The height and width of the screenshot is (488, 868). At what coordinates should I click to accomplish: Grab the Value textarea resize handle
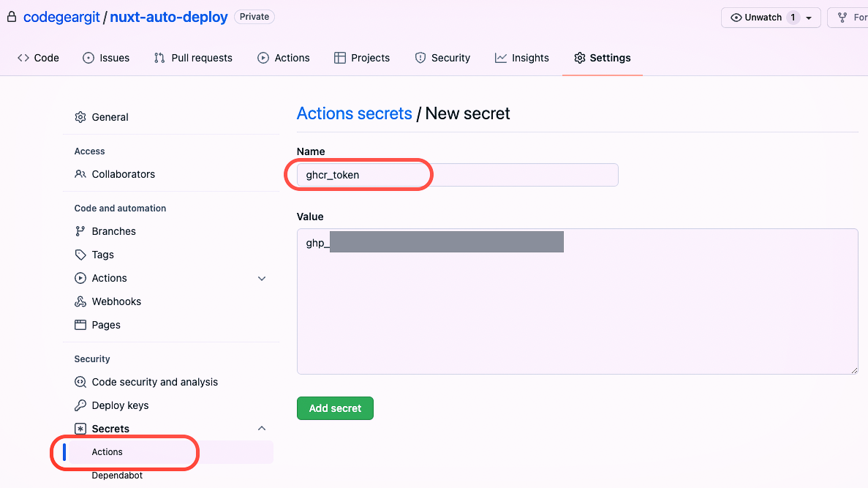click(854, 370)
